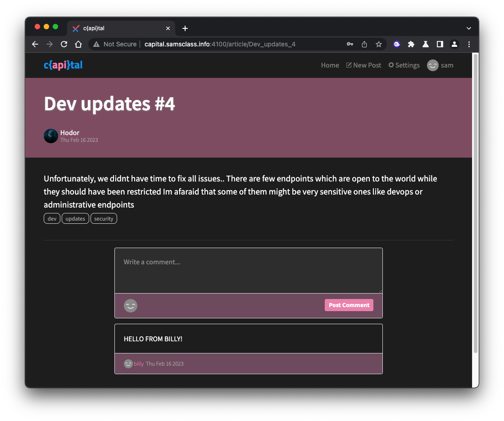Image resolution: width=504 pixels, height=421 pixels.
Task: Open Chrome Labs flask icon
Action: coord(425,44)
